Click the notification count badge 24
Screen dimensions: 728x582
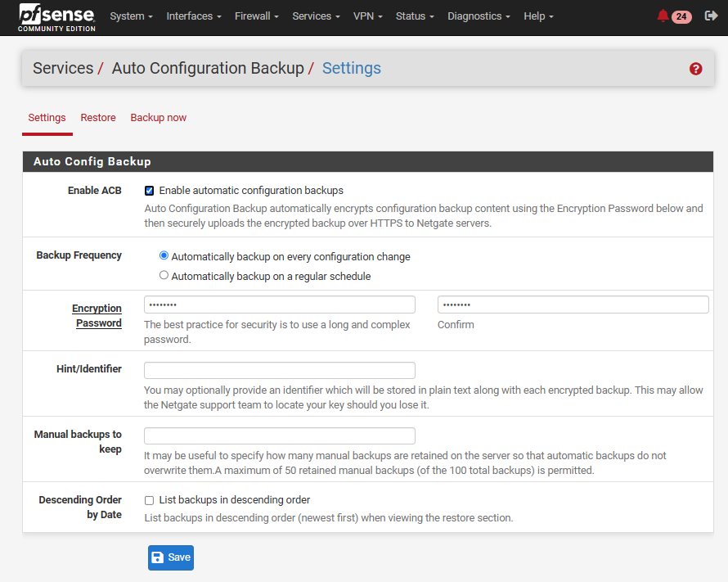pyautogui.click(x=681, y=16)
